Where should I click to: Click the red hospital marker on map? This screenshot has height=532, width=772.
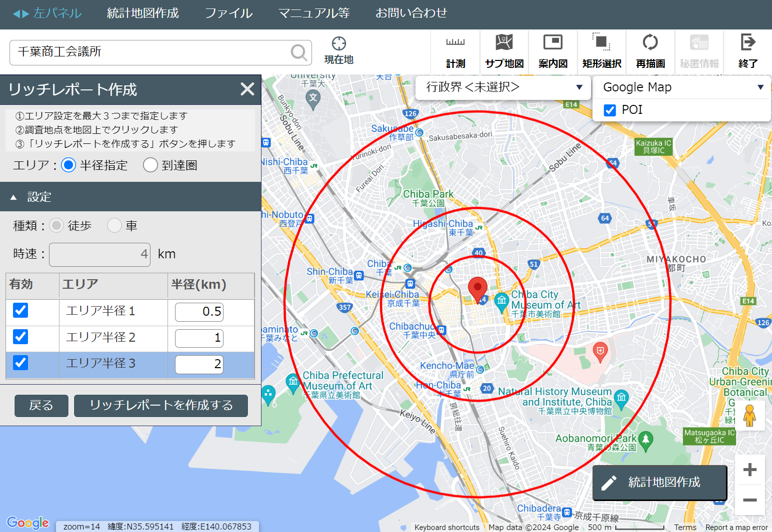[600, 352]
